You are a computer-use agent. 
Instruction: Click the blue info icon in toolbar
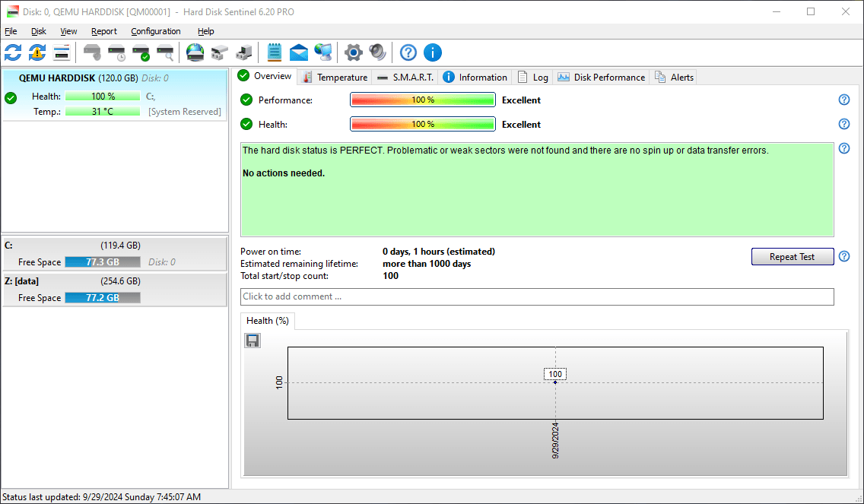click(433, 52)
